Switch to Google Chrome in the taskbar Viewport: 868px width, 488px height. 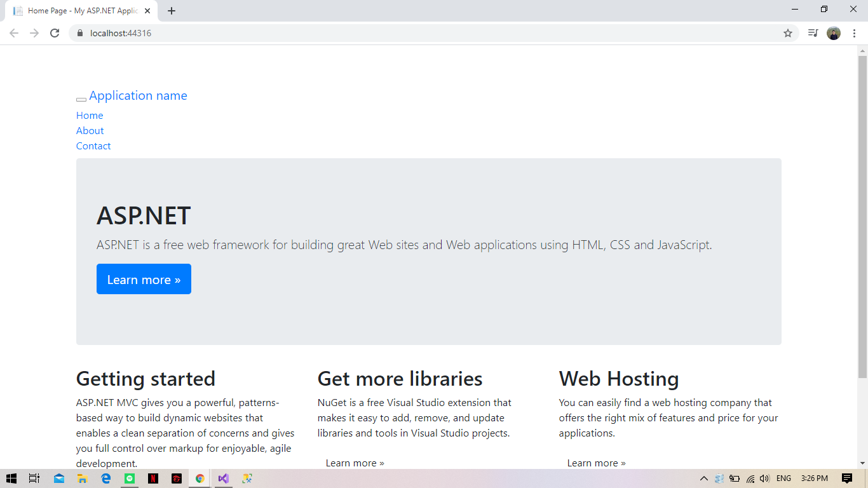point(200,478)
